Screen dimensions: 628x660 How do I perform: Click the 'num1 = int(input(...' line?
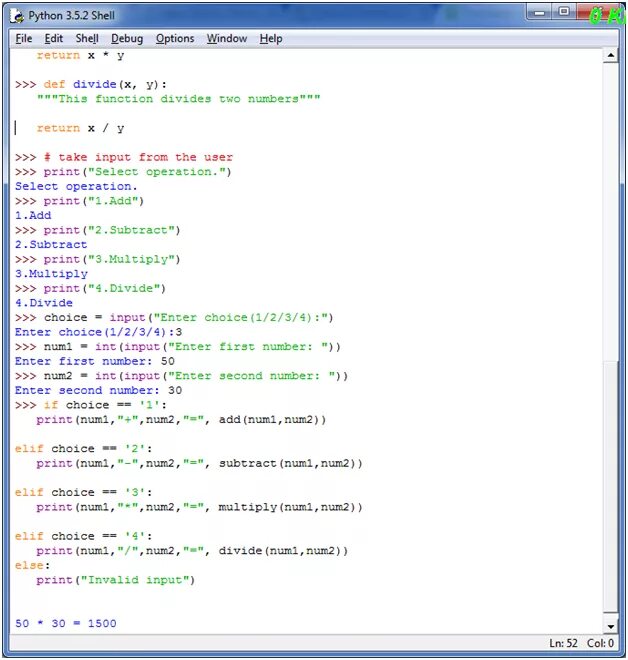coord(192,347)
